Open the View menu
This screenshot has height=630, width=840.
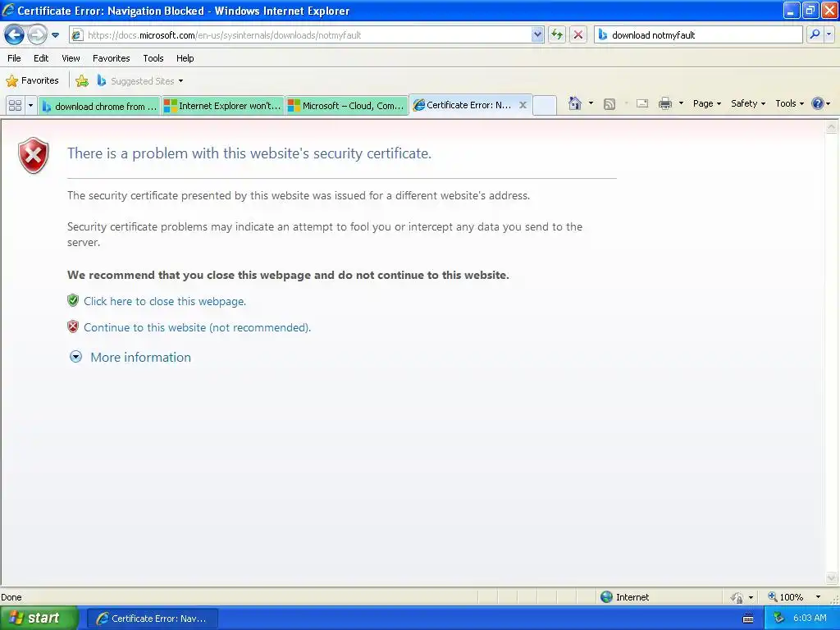pyautogui.click(x=71, y=58)
